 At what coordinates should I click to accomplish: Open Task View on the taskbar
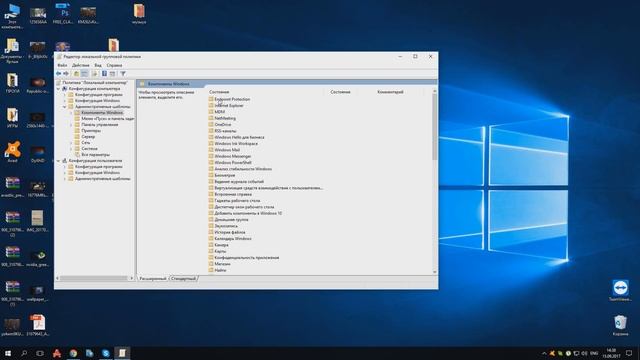click(x=40, y=353)
